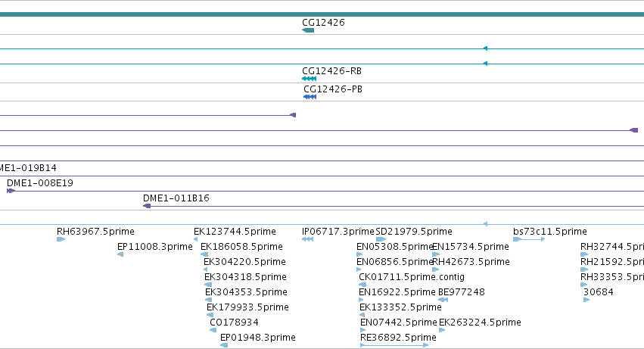This screenshot has width=644, height=349.
Task: Click the EP11008.3prime EST arrow glyph
Action: click(120, 254)
